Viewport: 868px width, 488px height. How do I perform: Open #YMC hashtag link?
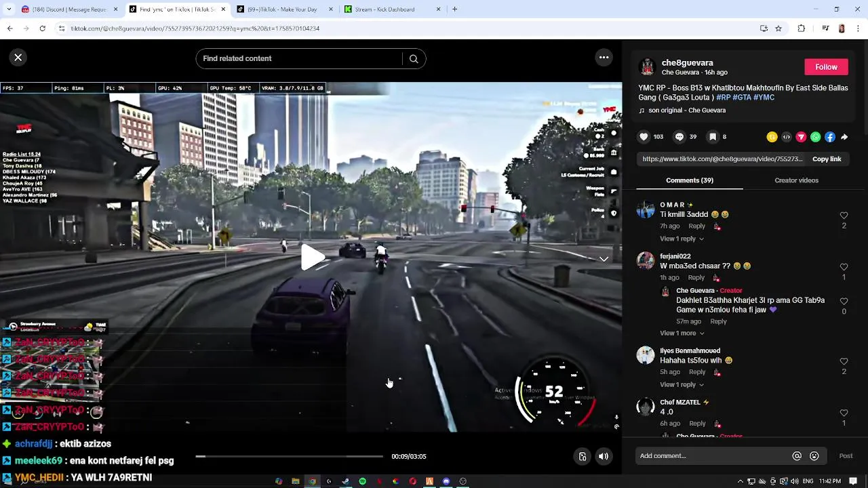click(x=764, y=98)
